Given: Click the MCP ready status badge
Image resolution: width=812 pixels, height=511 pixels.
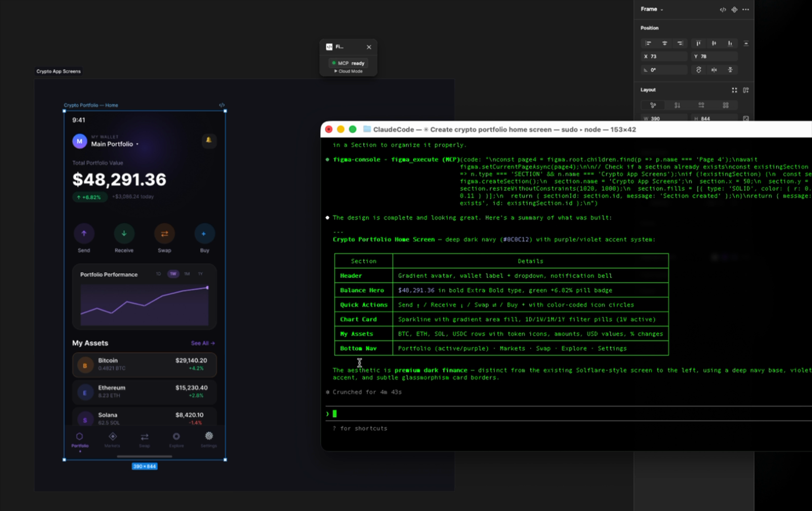Looking at the screenshot, I should pos(348,63).
